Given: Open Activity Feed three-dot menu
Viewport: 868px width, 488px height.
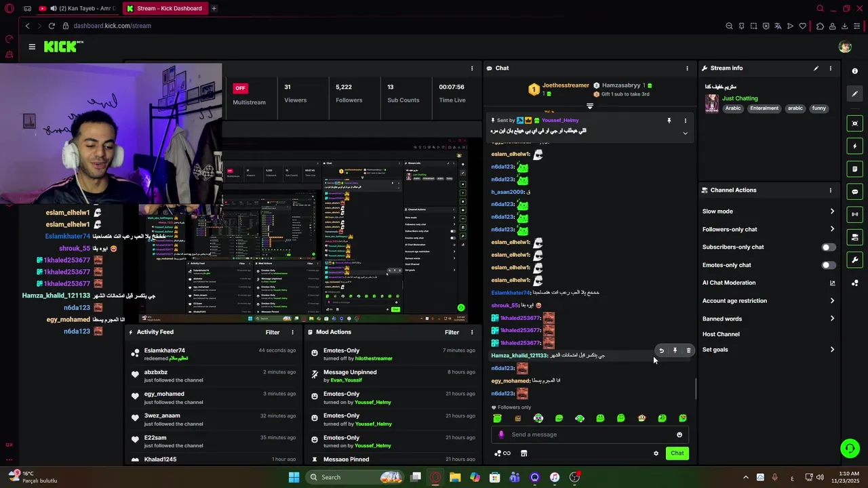Looking at the screenshot, I should (292, 332).
